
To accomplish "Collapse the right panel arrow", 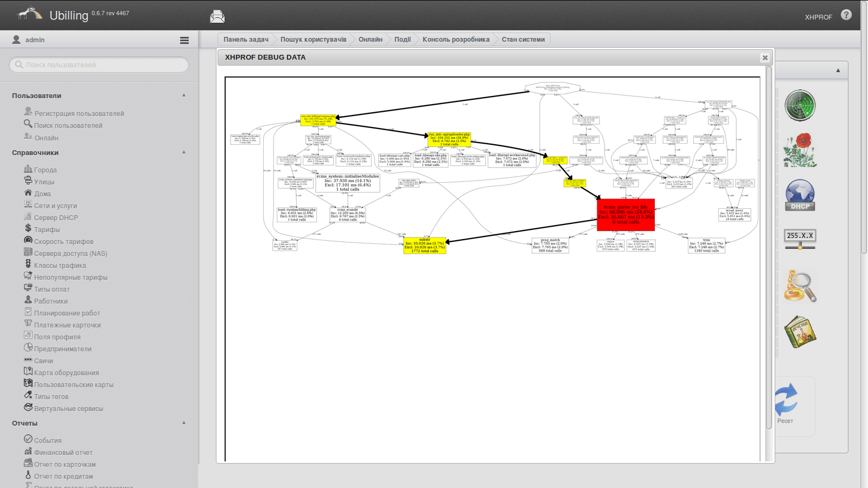I will pos(838,70).
